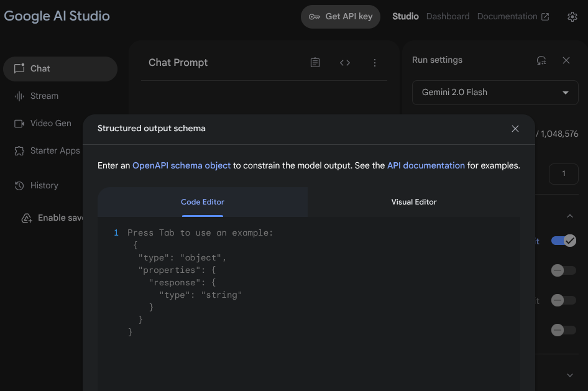Screen dimensions: 588x391
Task: Expand the bottom collapsed section chevron in Run settings
Action: (569, 375)
